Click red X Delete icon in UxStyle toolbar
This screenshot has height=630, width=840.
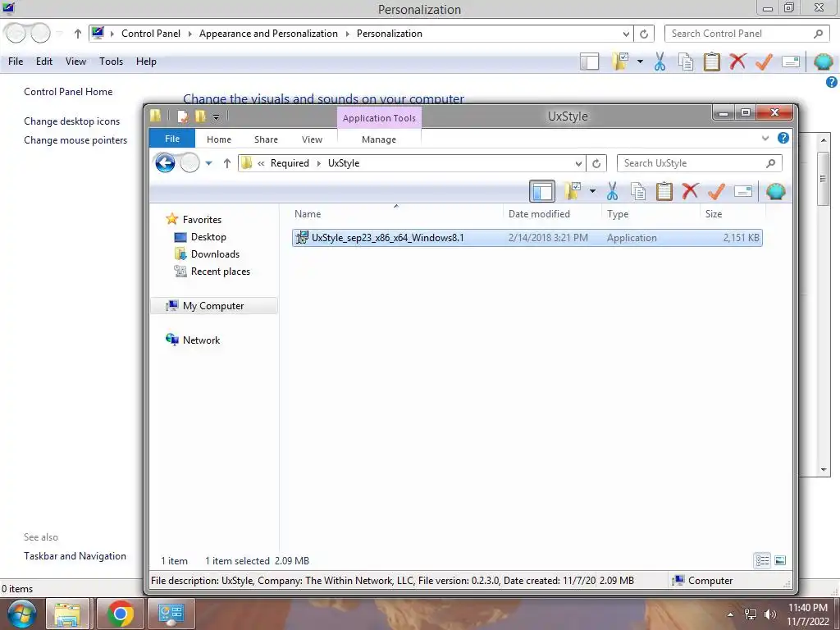tap(690, 190)
